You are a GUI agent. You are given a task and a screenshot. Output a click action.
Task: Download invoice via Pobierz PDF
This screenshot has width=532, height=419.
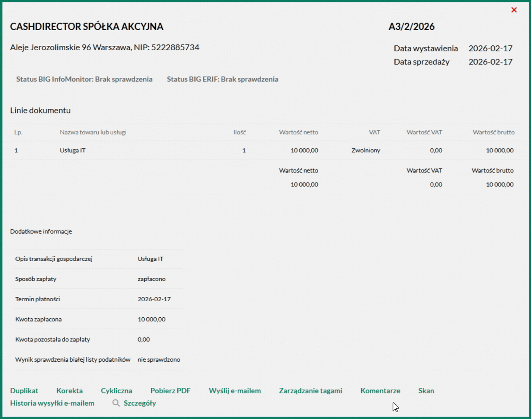coord(170,391)
